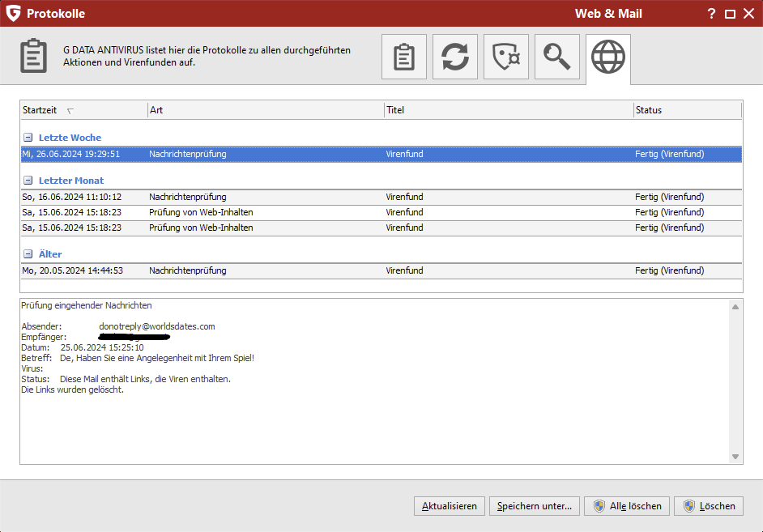The width and height of the screenshot is (763, 532).
Task: Click Nachrichtenprüfung in the 20.05.2024 row
Action: 188,270
